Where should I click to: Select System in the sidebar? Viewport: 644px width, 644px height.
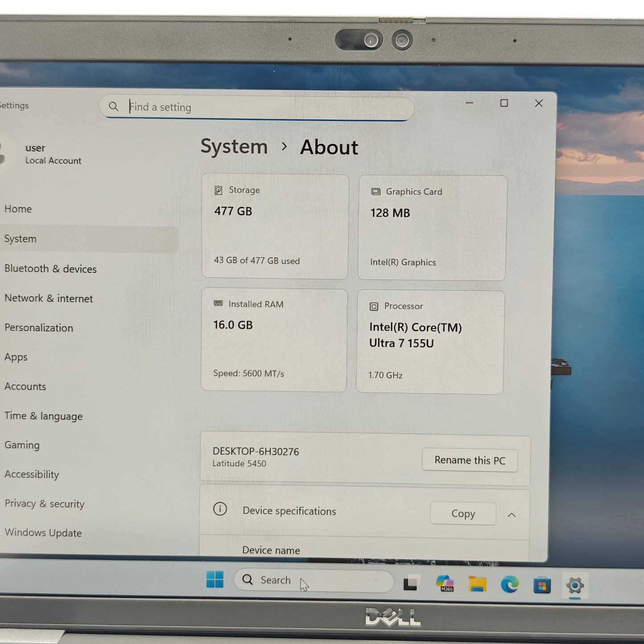[89, 239]
